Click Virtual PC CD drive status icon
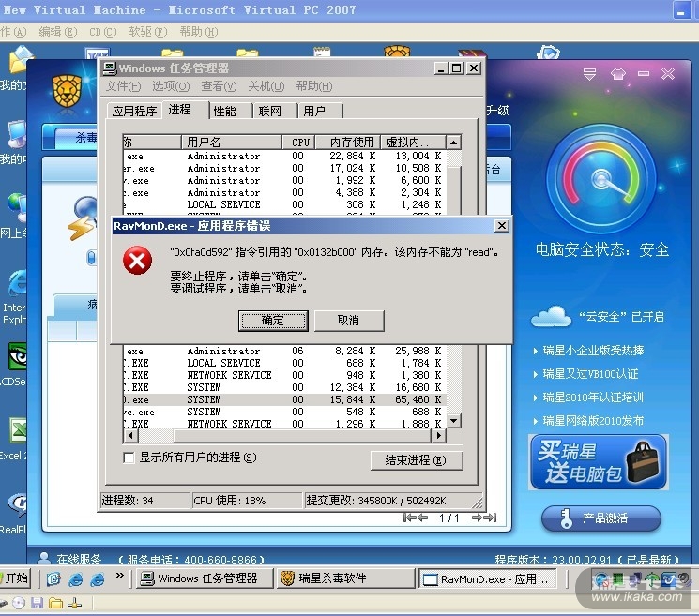Viewport: 699px width, 616px height. pos(19,603)
